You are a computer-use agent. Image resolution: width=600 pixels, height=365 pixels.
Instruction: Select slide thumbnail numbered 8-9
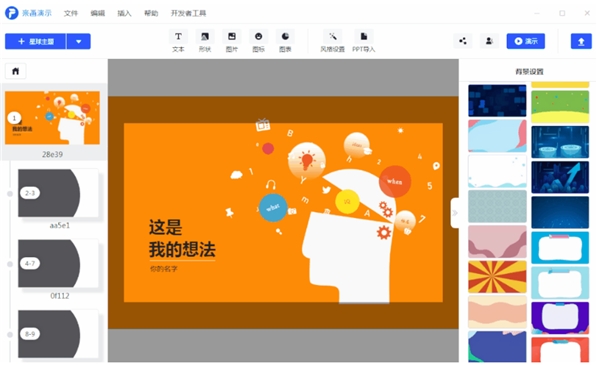click(x=58, y=334)
